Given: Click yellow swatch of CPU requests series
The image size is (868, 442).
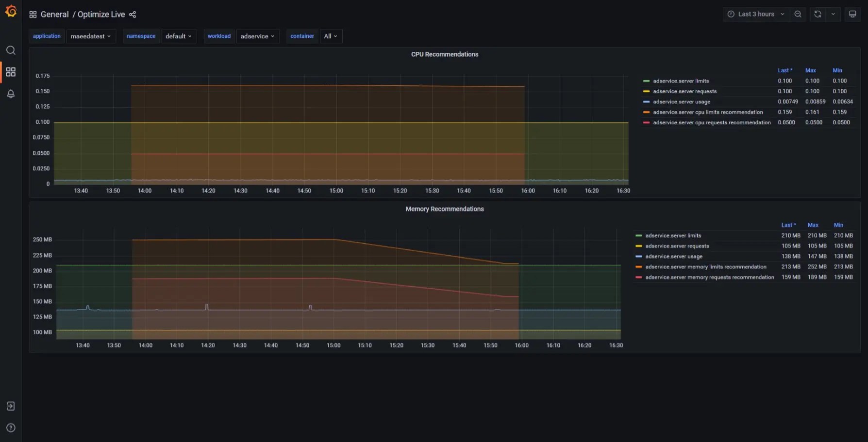Looking at the screenshot, I should pos(646,91).
